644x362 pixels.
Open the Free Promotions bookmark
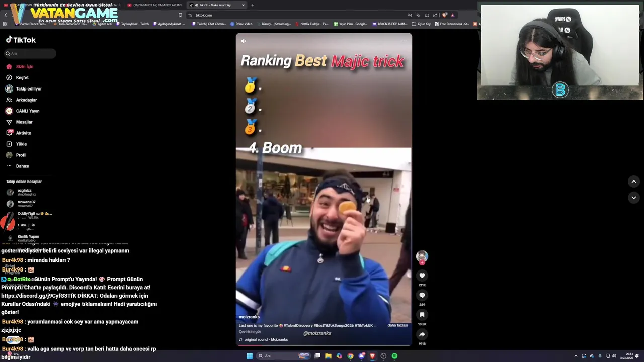(x=452, y=24)
